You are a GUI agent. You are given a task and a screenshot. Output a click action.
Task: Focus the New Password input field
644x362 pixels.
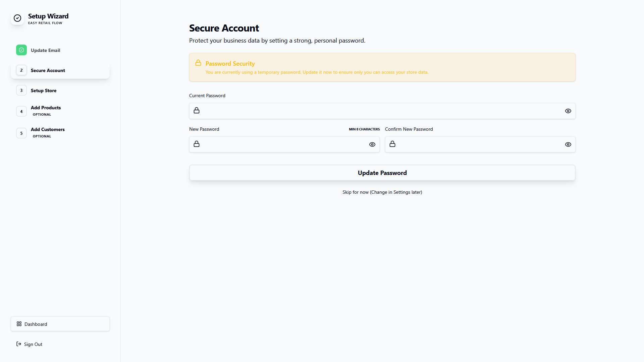click(284, 144)
